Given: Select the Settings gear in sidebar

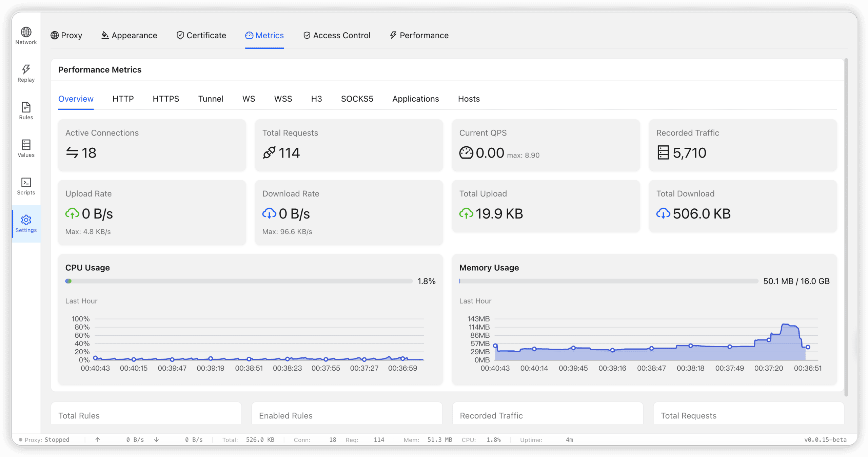Looking at the screenshot, I should coord(26,224).
